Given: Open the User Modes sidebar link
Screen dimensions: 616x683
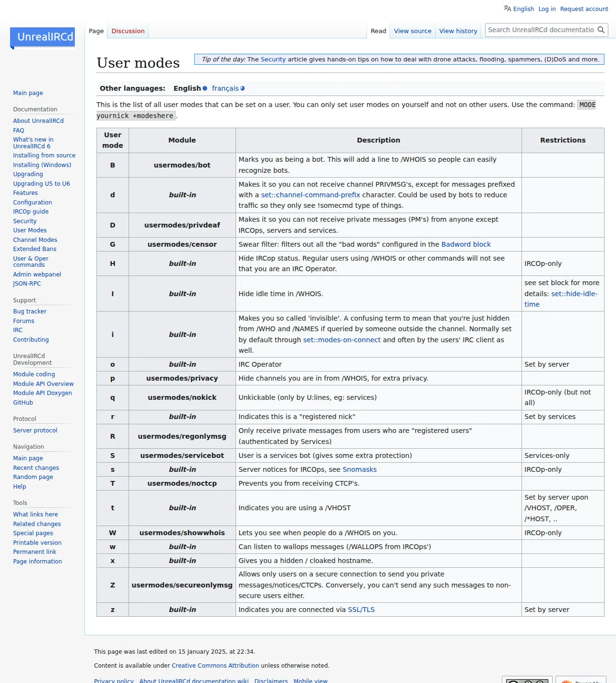Looking at the screenshot, I should point(30,230).
